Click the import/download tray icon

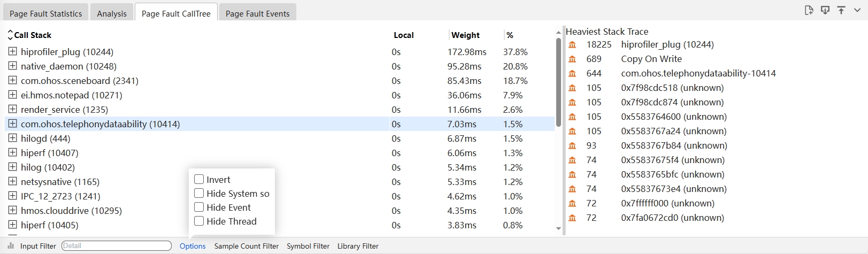[x=825, y=10]
